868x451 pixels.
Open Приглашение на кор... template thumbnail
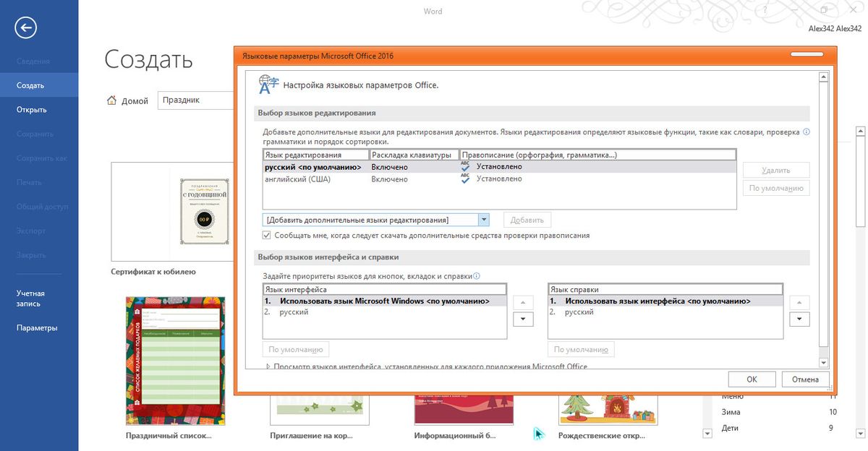point(319,410)
